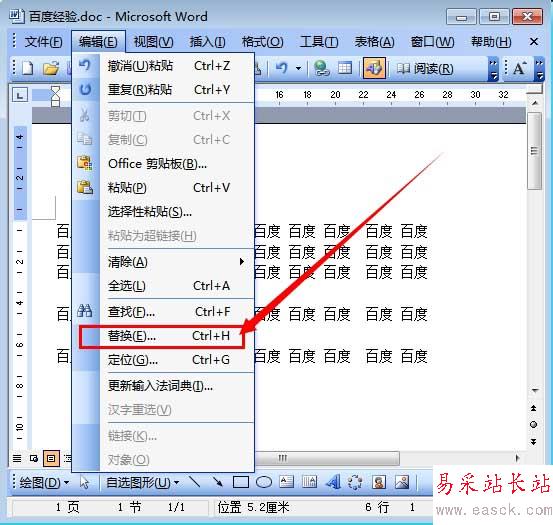Click the indent marker on the ruler
The image size is (553, 525).
click(55, 96)
